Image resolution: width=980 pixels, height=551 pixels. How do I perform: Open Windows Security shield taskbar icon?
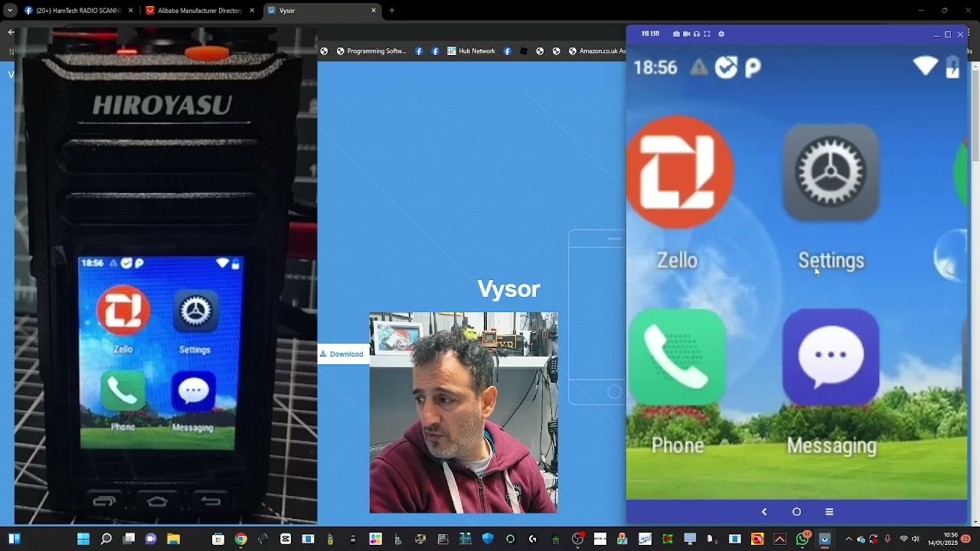tap(488, 539)
